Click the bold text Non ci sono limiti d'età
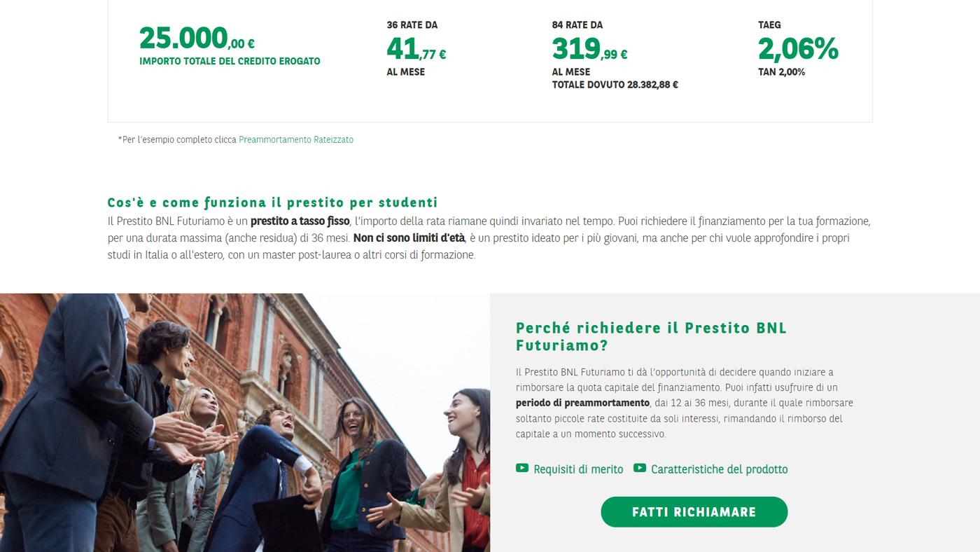 coord(409,238)
